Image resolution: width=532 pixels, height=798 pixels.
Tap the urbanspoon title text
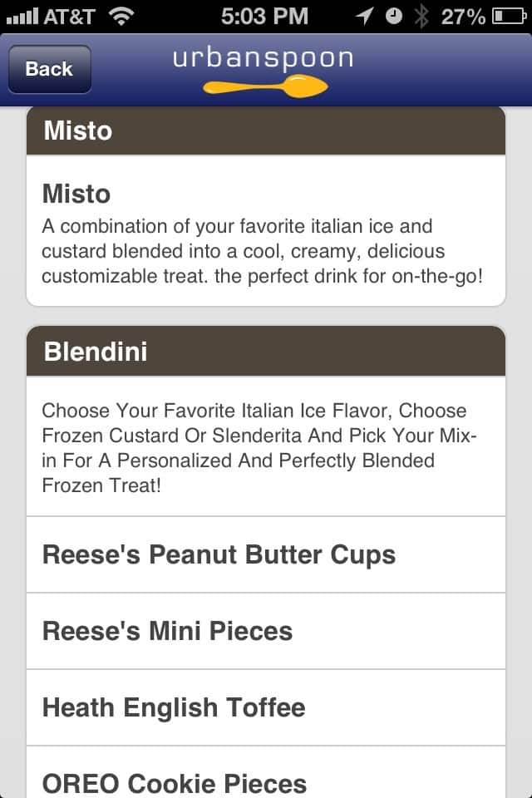pos(264,58)
